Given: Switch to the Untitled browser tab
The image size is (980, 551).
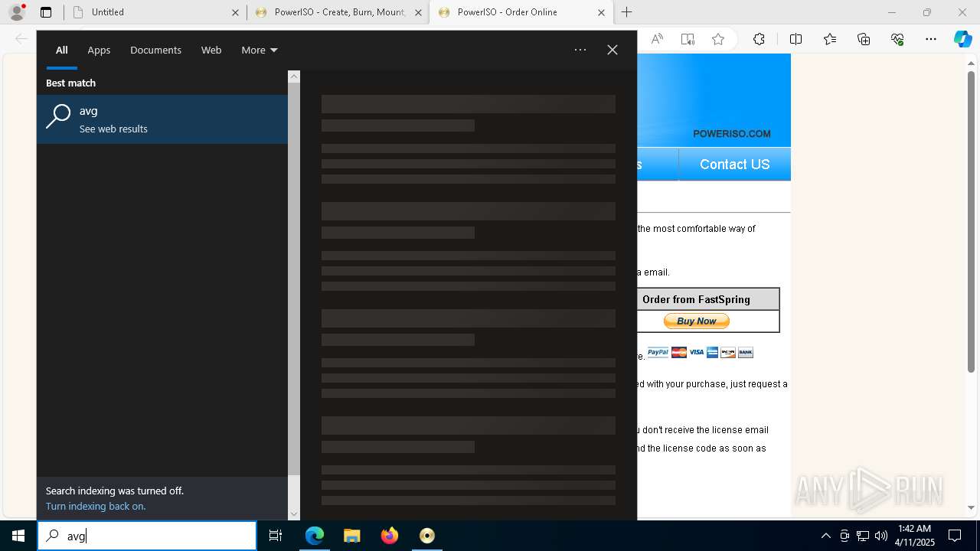Looking at the screenshot, I should coord(156,12).
